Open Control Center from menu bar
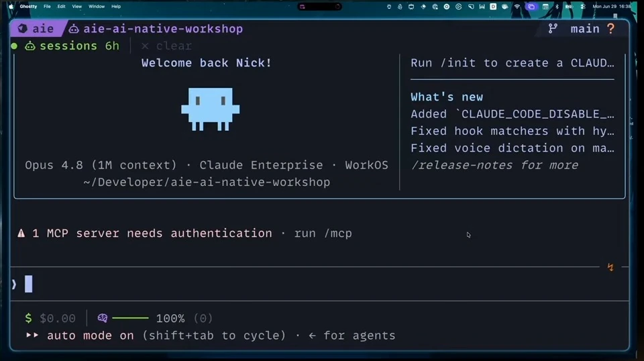 [583, 7]
